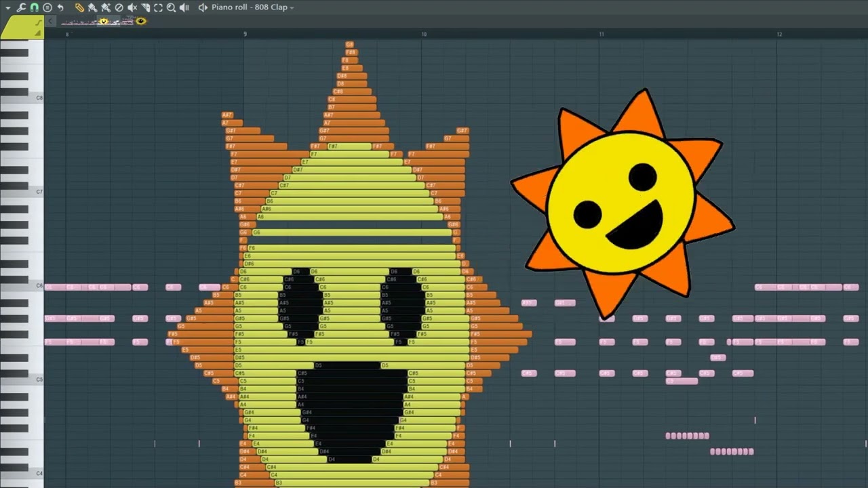
Task: Click bar 11 on the timeline ruler
Action: point(601,34)
